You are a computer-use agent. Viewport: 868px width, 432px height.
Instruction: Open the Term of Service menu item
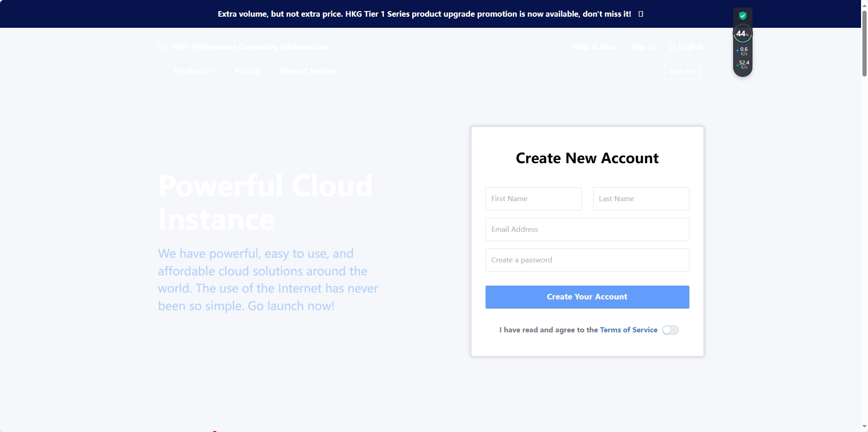coord(307,71)
